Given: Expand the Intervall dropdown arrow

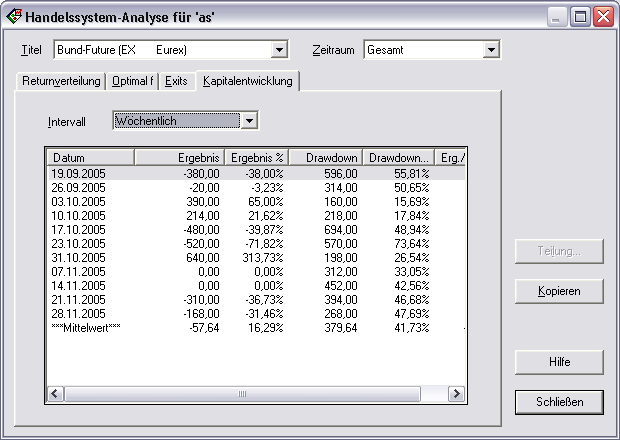Looking at the screenshot, I should 250,121.
